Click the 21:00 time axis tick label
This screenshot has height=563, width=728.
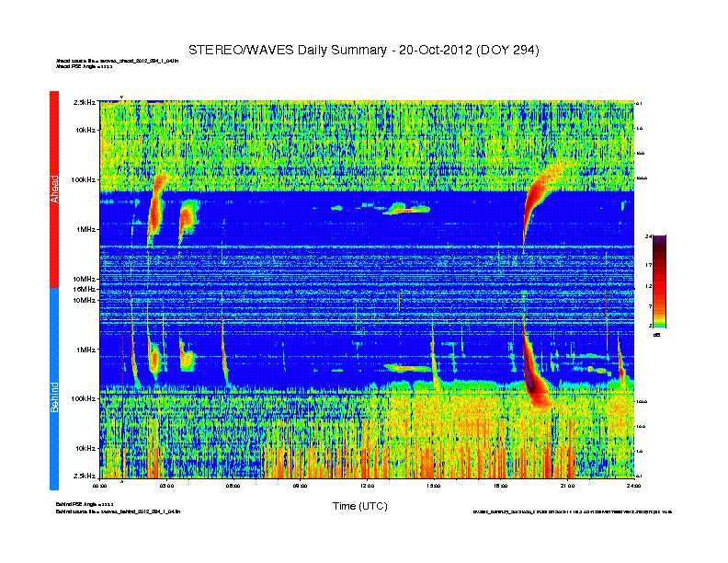click(x=566, y=485)
